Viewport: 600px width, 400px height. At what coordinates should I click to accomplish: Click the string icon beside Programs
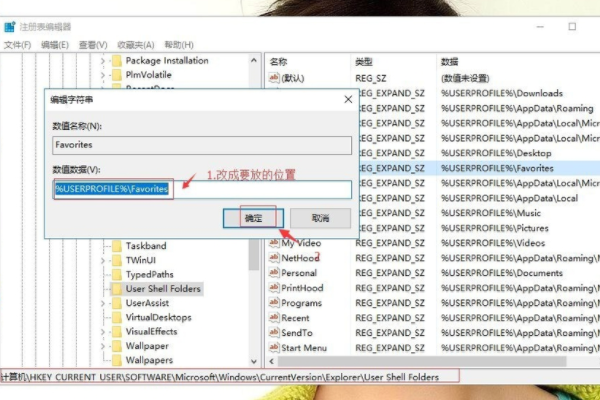click(x=274, y=303)
